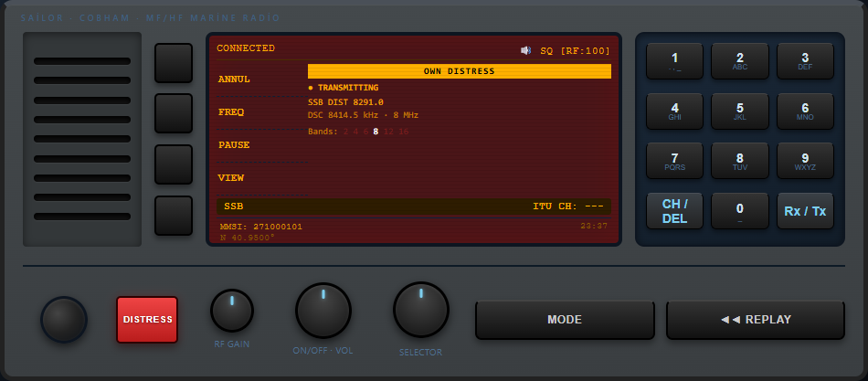Select FREQ menu option on screen
The height and width of the screenshot is (381, 868).
point(231,111)
